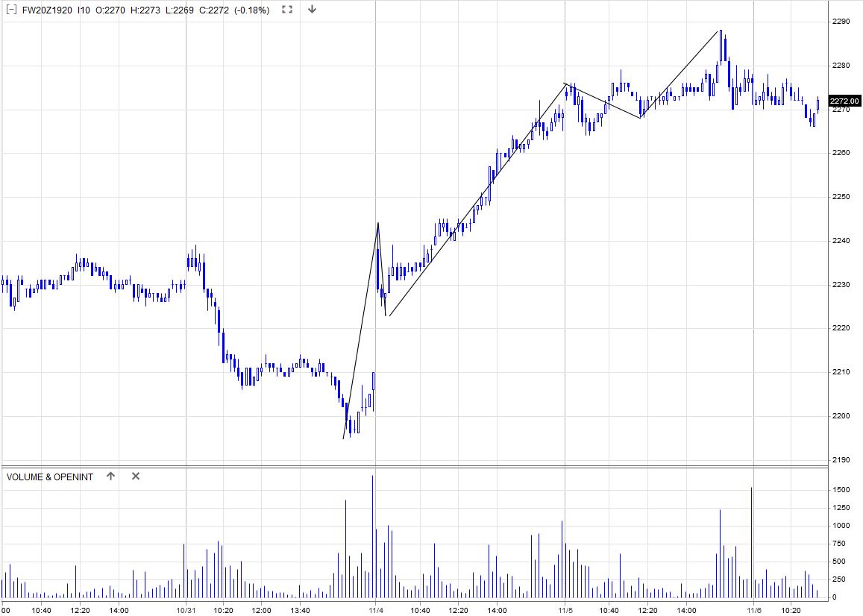The width and height of the screenshot is (863, 616).
Task: Click the I10 interval label
Action: (x=84, y=10)
